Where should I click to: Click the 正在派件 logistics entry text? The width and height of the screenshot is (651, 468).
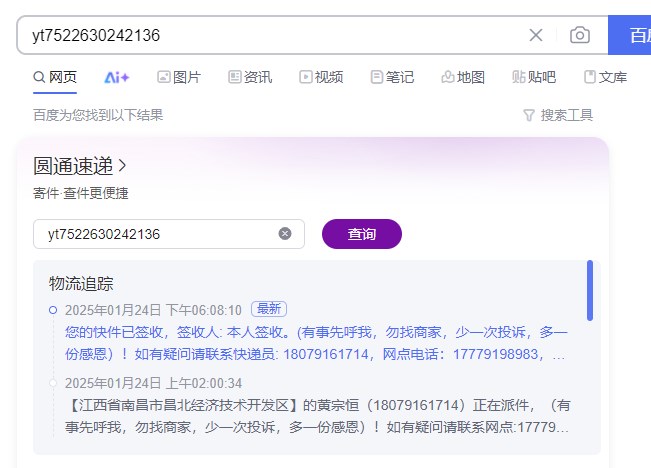tap(318, 416)
